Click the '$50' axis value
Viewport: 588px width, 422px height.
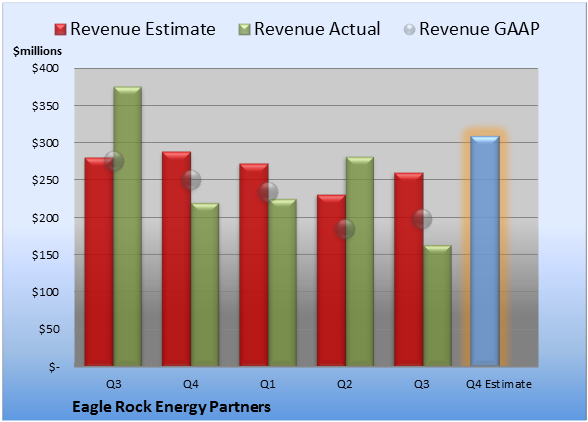point(49,329)
